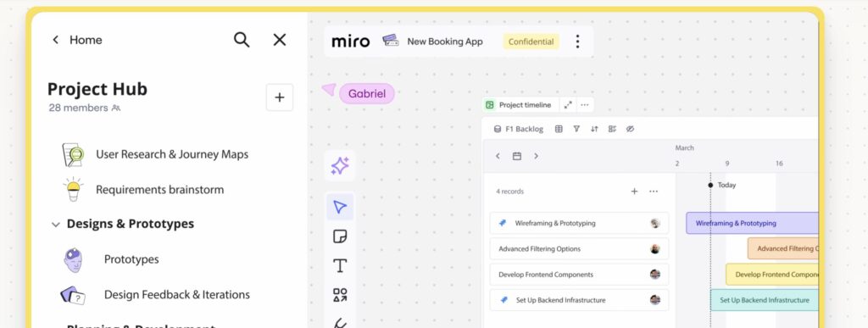Select the orange Advanced Filtering timeline bar
Viewport: 868px width, 328px height.
coord(782,249)
